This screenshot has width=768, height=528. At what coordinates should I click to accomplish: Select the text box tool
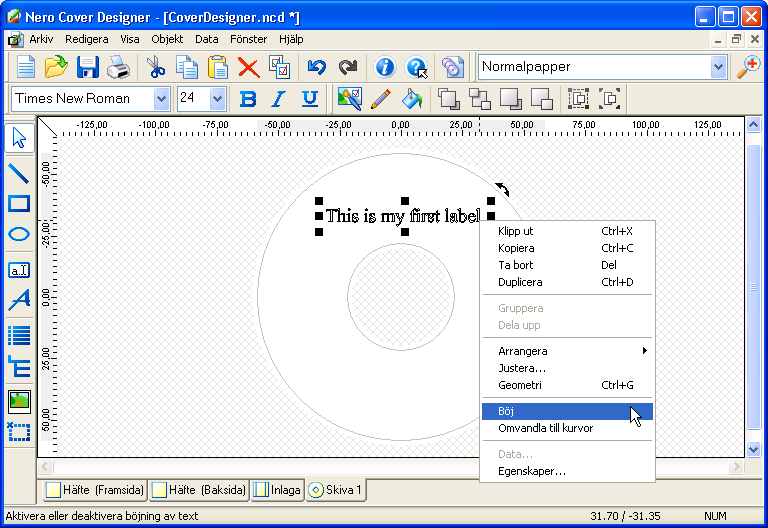[x=19, y=270]
